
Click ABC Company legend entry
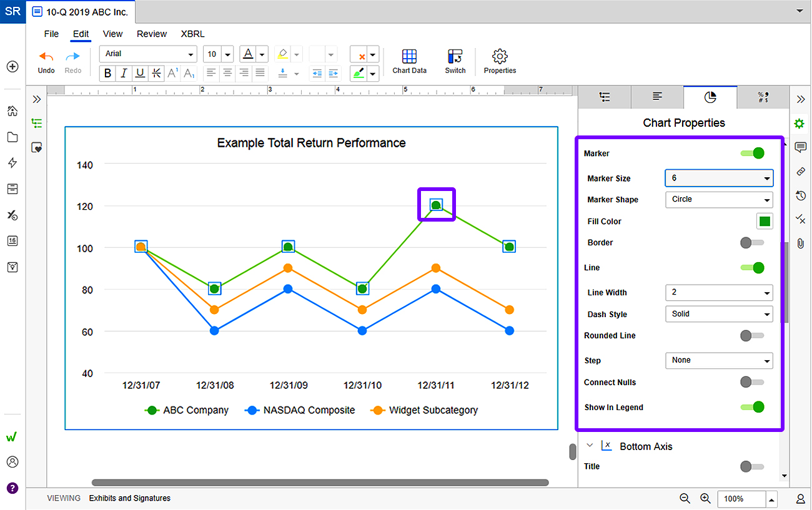(x=187, y=410)
